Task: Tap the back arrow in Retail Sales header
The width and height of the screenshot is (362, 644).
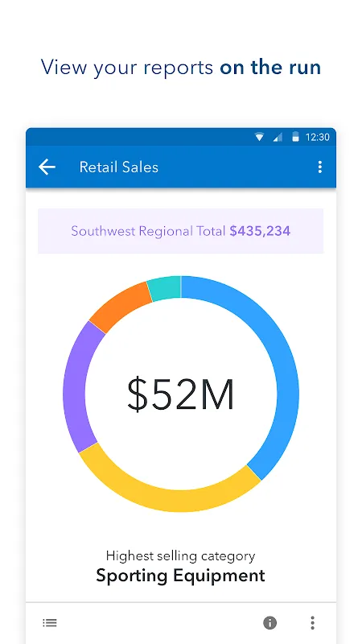Action: point(47,167)
